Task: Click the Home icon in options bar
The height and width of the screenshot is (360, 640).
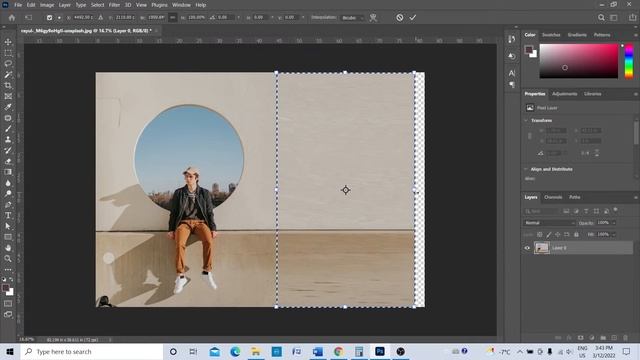Action: click(x=11, y=18)
